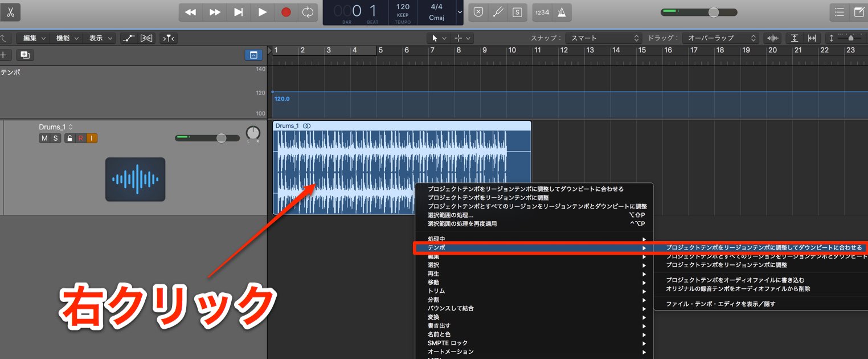868x359 pixels.
Task: Click the 4/4 Cmaj signature display
Action: tap(437, 12)
